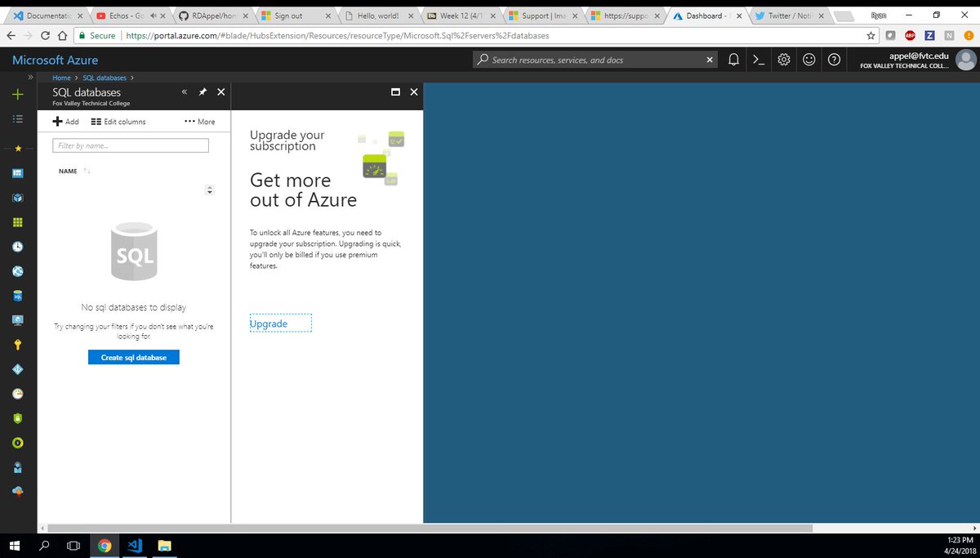Pin the SQL databases blade

pos(203,92)
